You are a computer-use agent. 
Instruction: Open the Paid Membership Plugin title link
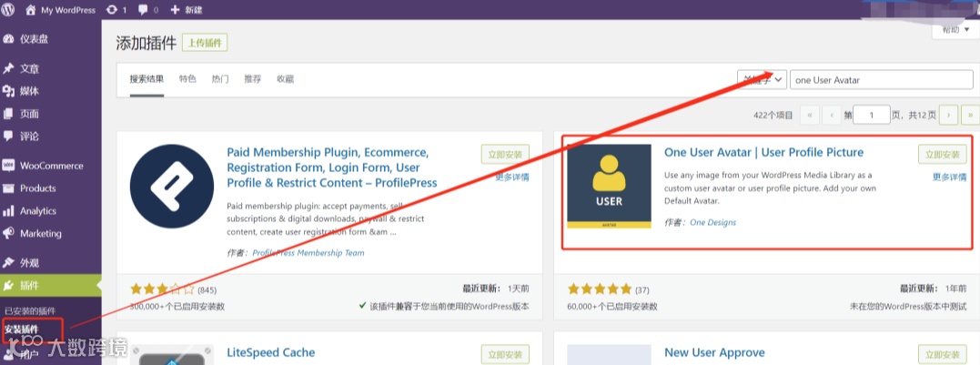point(332,167)
